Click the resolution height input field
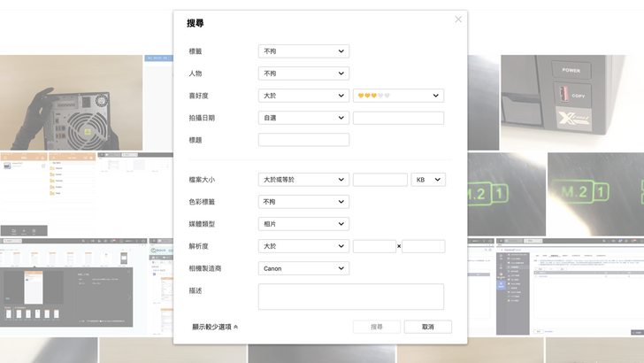 pos(424,246)
